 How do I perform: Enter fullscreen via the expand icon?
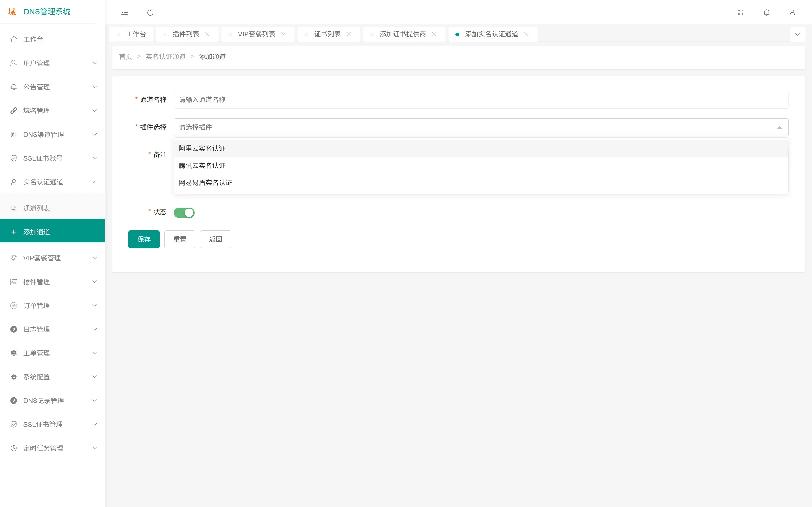pos(741,12)
